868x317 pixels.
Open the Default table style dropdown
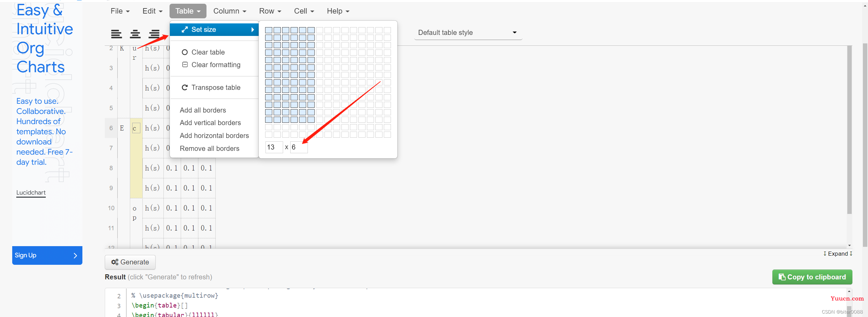point(468,33)
